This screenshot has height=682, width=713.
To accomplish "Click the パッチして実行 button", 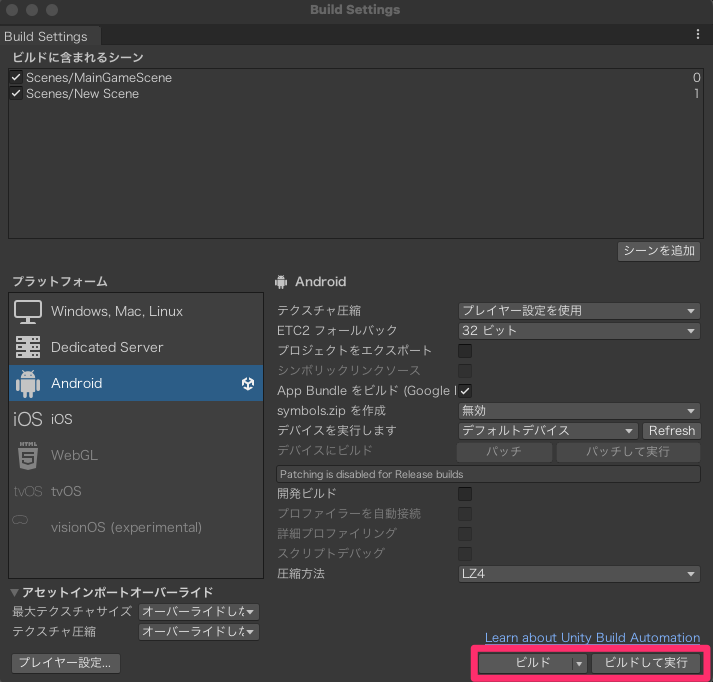I will pyautogui.click(x=628, y=452).
